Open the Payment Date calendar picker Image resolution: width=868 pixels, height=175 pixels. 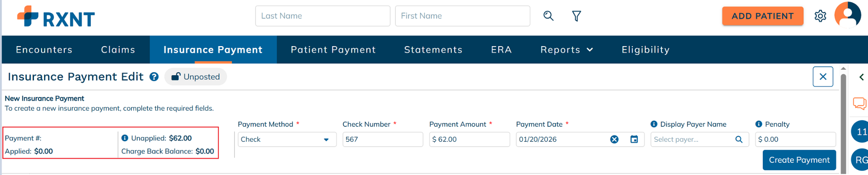634,139
